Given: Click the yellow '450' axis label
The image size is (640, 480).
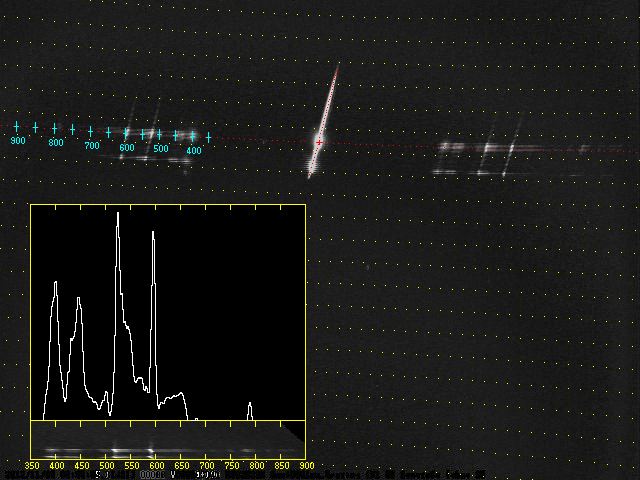Looking at the screenshot, I should [x=82, y=466].
